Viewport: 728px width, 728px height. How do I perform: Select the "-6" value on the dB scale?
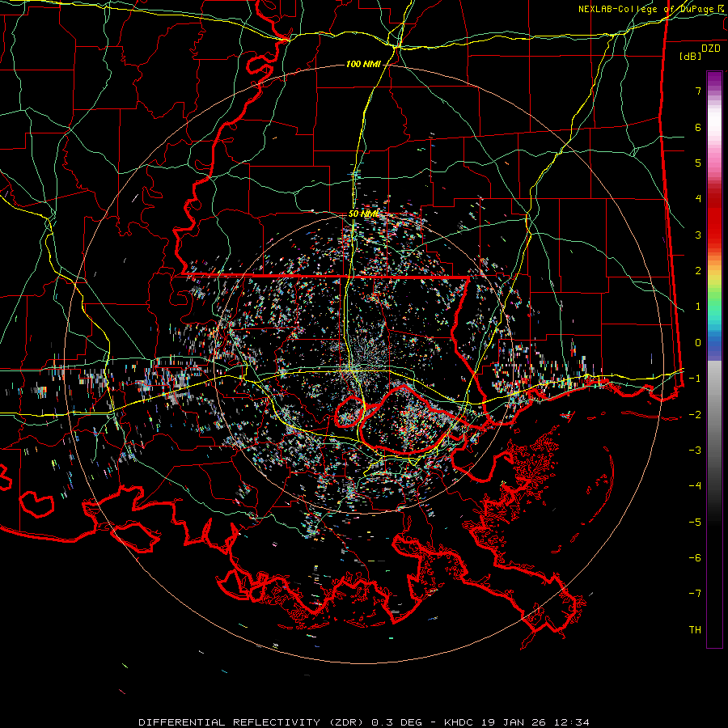click(695, 558)
